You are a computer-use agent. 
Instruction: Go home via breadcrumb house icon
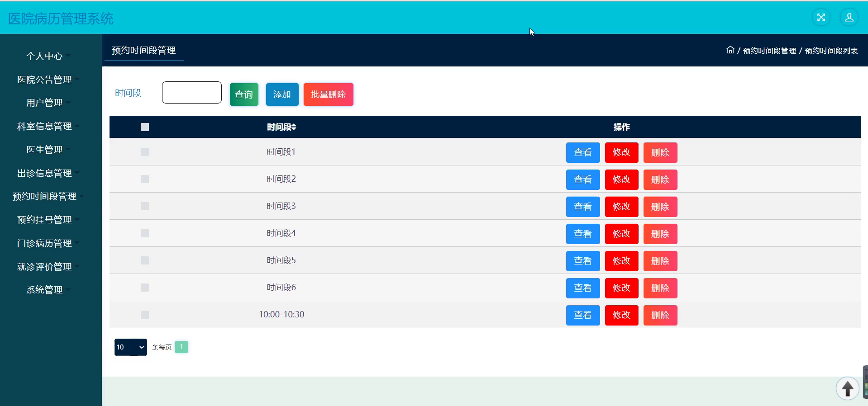click(x=730, y=50)
